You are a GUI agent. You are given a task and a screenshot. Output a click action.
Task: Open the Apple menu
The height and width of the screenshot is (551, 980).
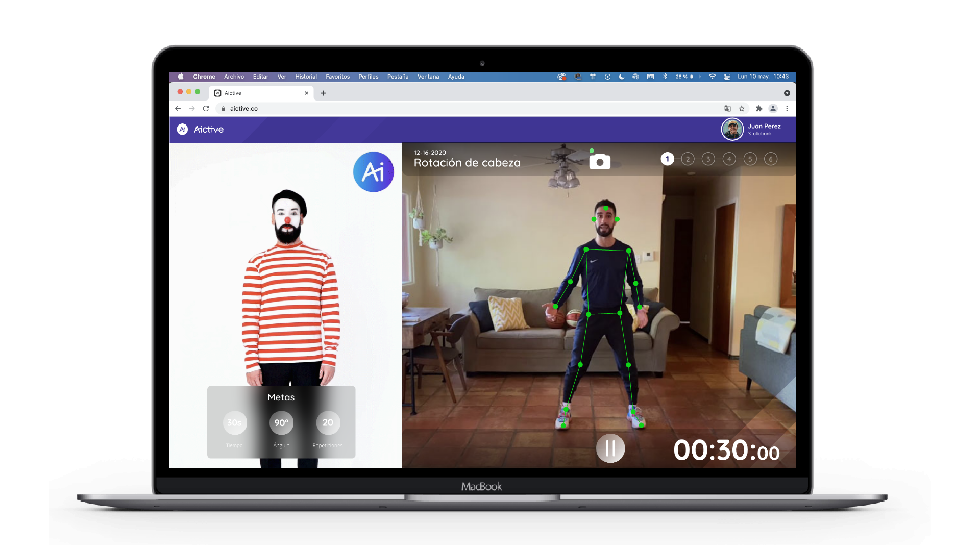click(x=181, y=77)
